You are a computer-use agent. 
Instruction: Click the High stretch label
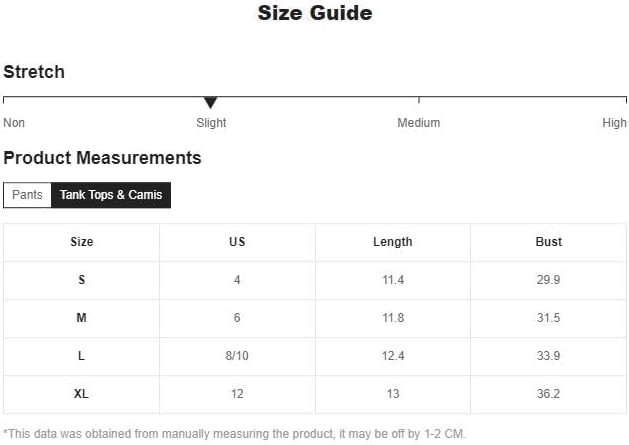(614, 123)
